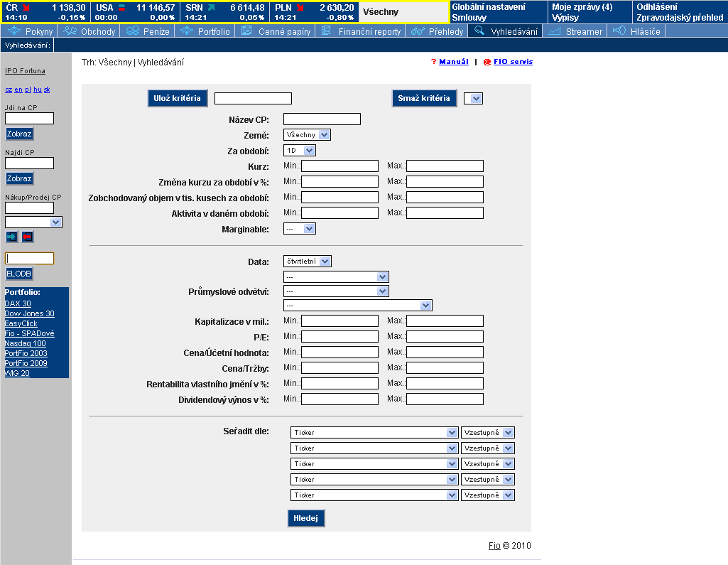
Task: Click the Cenné papíry icon
Action: pyautogui.click(x=246, y=31)
